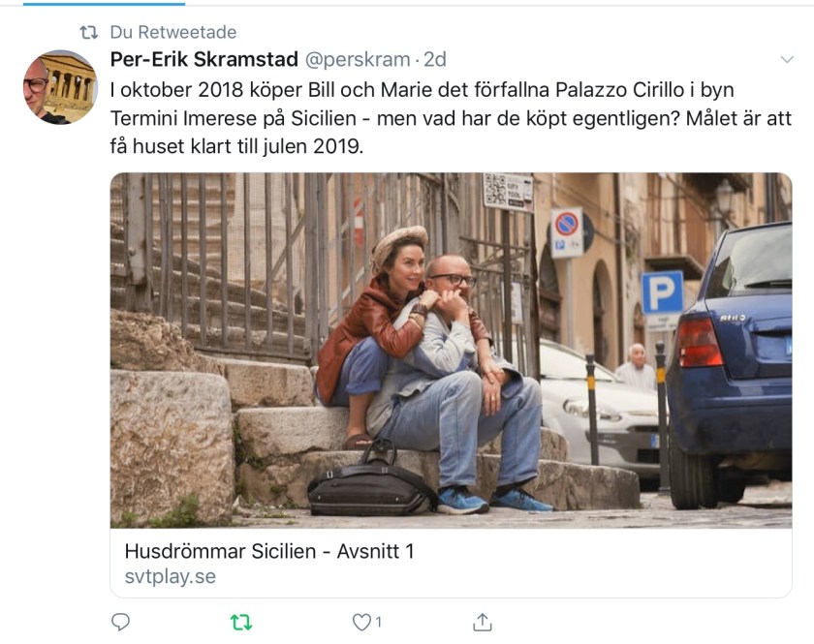Screen dimensions: 814x644
Task: Click the like count number
Action: coord(379,622)
